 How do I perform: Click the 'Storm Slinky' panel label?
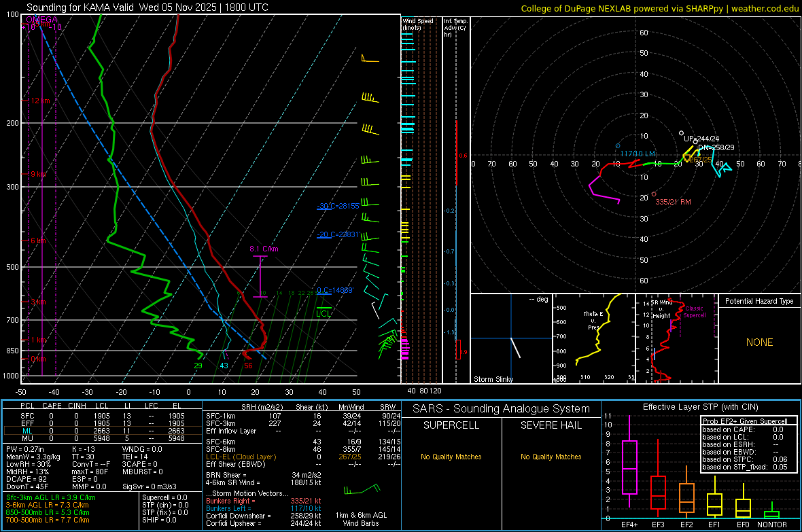pos(493,379)
